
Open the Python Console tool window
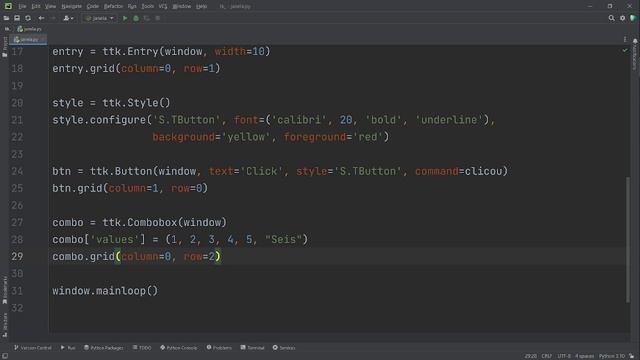(179, 348)
